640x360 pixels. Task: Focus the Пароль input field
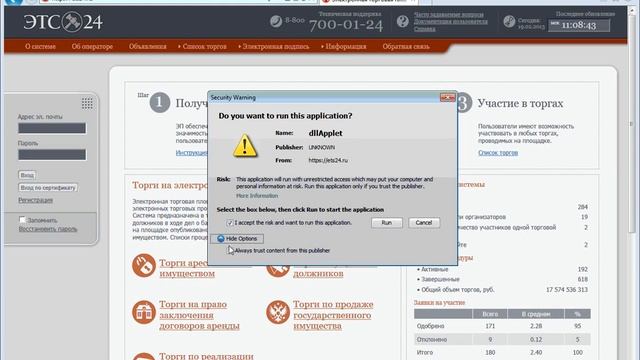(x=52, y=155)
